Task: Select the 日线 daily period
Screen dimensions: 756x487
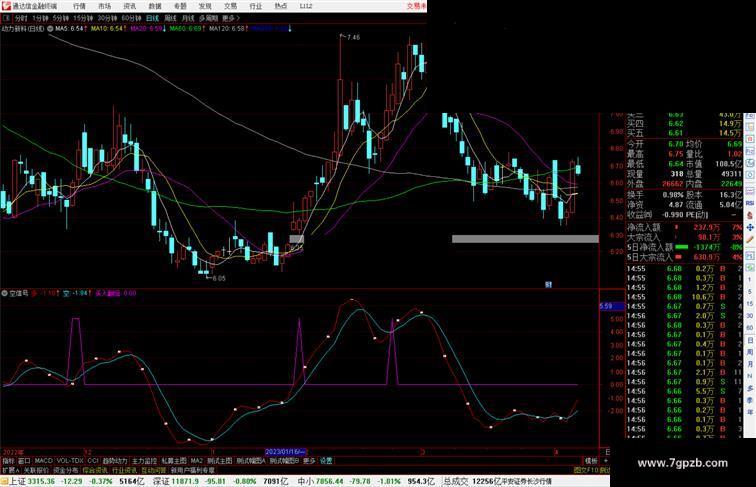Action: point(152,18)
